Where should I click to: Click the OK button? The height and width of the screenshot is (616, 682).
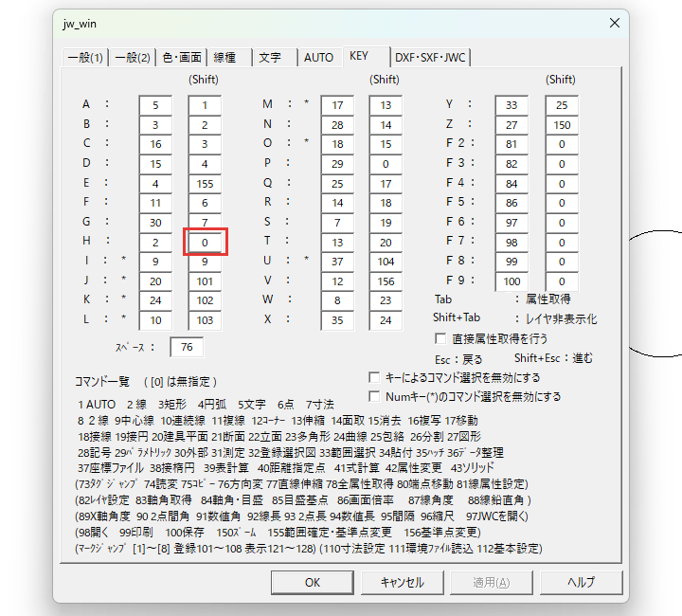point(313,583)
